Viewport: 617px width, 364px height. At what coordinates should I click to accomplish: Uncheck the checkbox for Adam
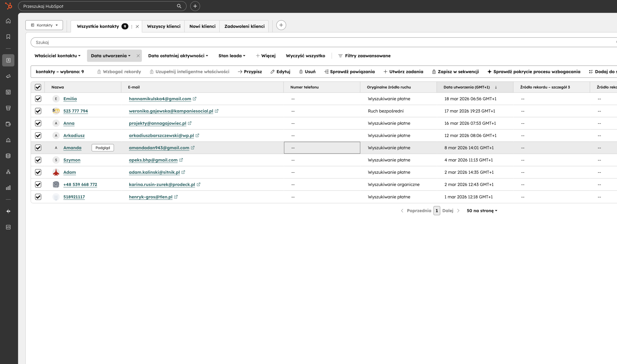pyautogui.click(x=38, y=172)
